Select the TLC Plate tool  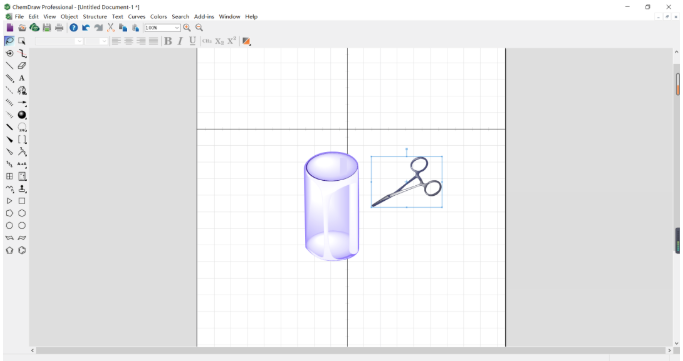point(22,176)
